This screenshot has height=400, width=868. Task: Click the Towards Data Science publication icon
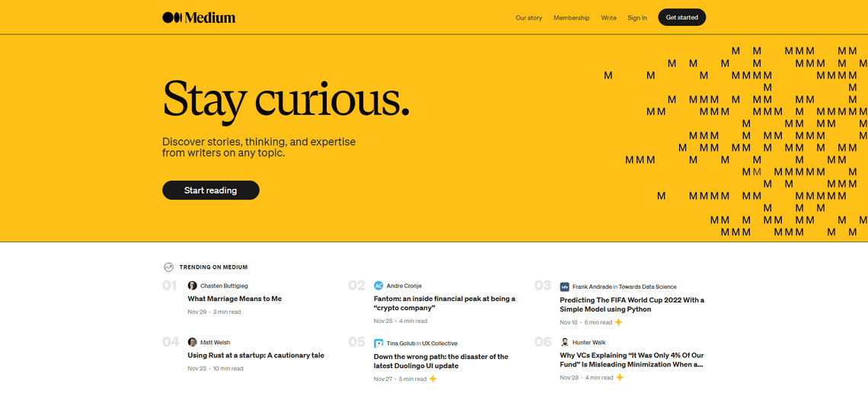pyautogui.click(x=564, y=287)
